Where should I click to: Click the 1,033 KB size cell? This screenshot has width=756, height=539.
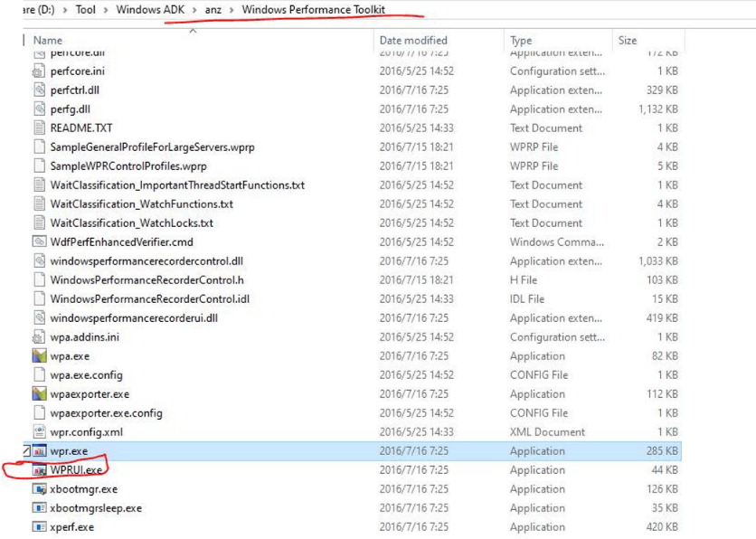coord(658,261)
